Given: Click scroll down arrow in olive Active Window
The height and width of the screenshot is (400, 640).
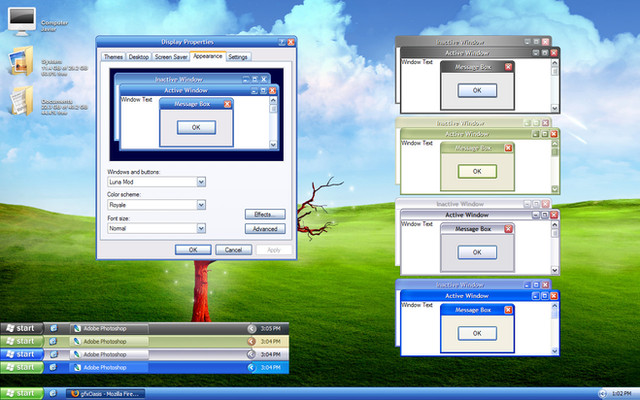Looking at the screenshot, I should coord(555,189).
